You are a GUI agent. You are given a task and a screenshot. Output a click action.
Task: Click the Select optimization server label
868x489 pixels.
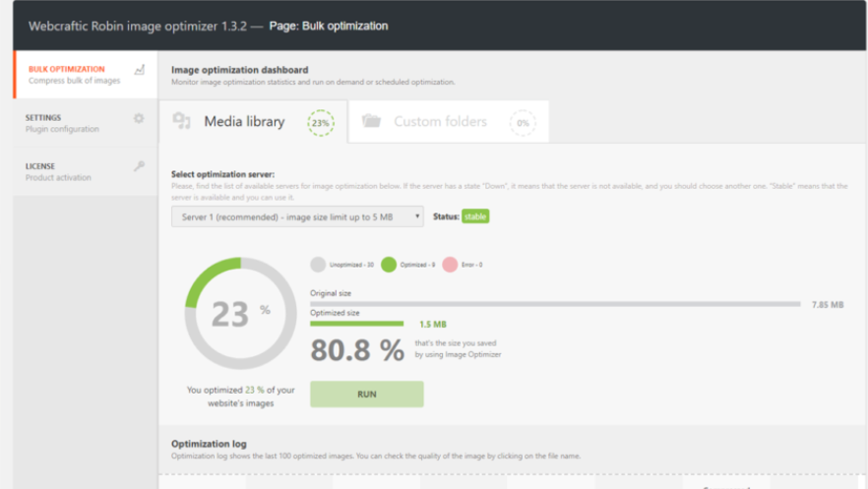(x=222, y=174)
